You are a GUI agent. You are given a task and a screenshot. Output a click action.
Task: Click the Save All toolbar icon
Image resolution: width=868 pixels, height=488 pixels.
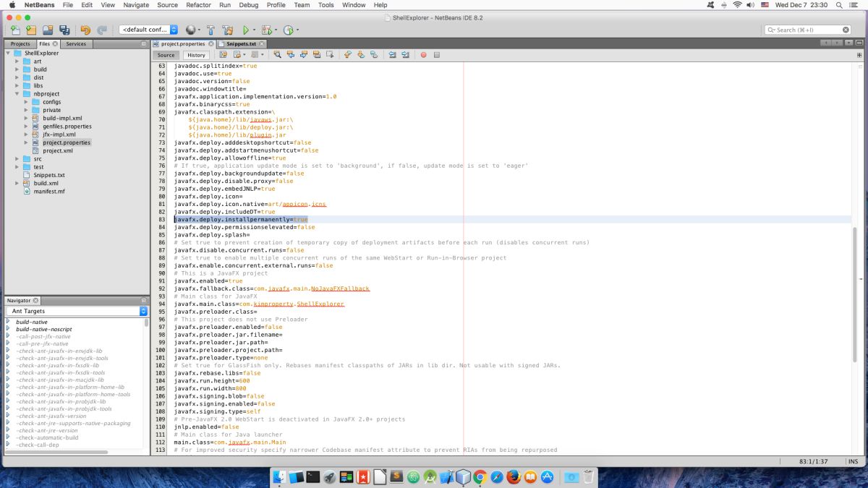(64, 30)
